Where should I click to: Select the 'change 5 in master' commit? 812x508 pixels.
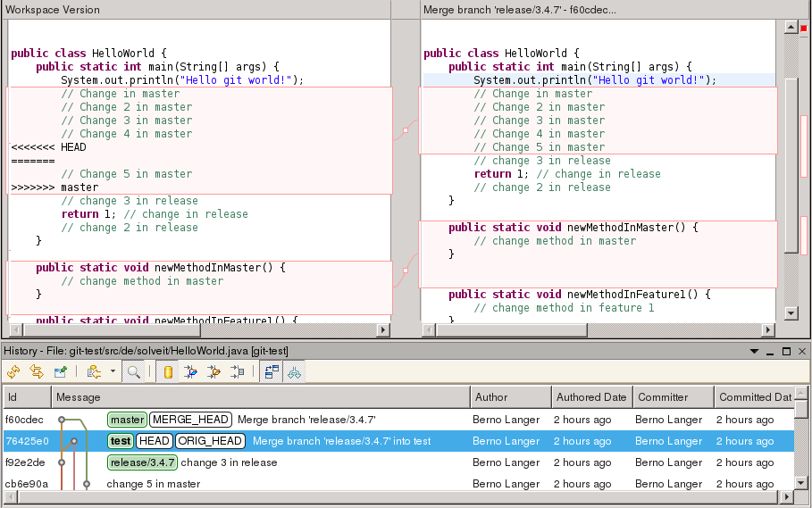(x=154, y=484)
